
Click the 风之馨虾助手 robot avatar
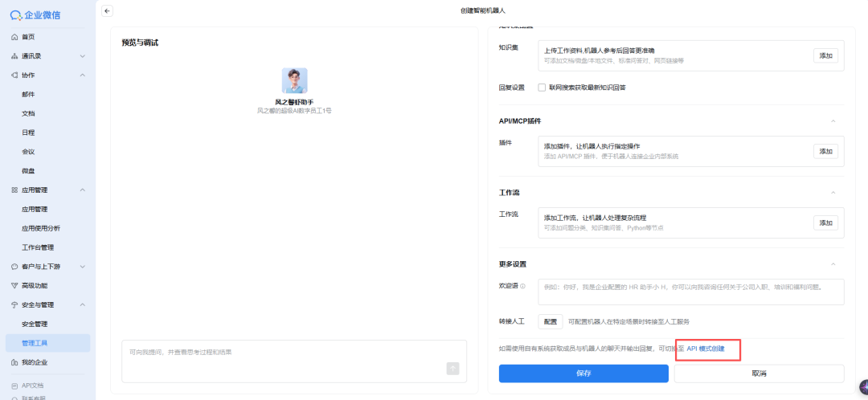coord(294,81)
